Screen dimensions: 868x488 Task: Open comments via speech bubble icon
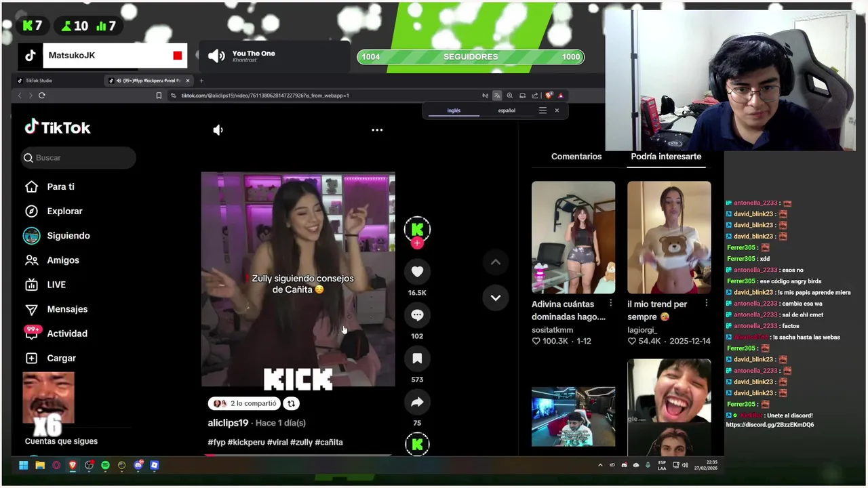click(417, 315)
